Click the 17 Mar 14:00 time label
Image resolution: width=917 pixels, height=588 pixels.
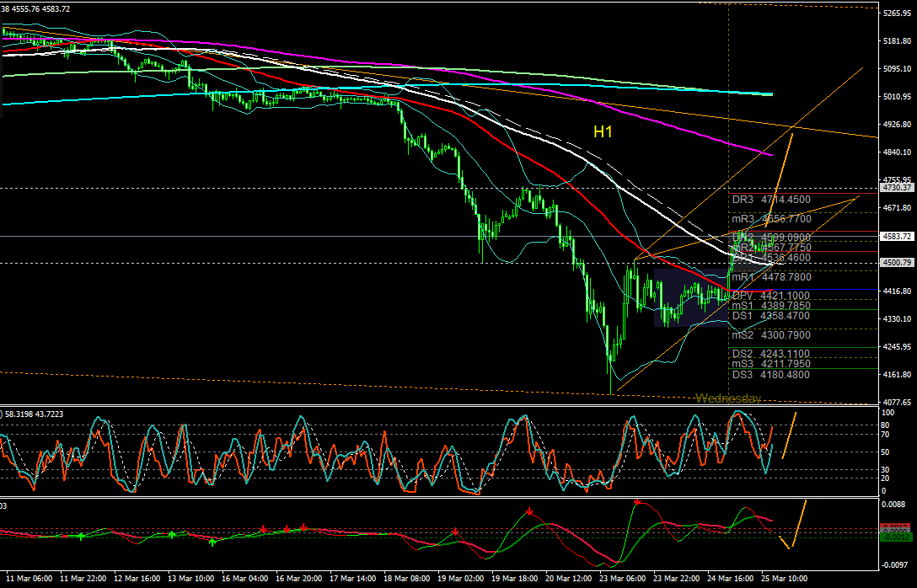[x=352, y=579]
